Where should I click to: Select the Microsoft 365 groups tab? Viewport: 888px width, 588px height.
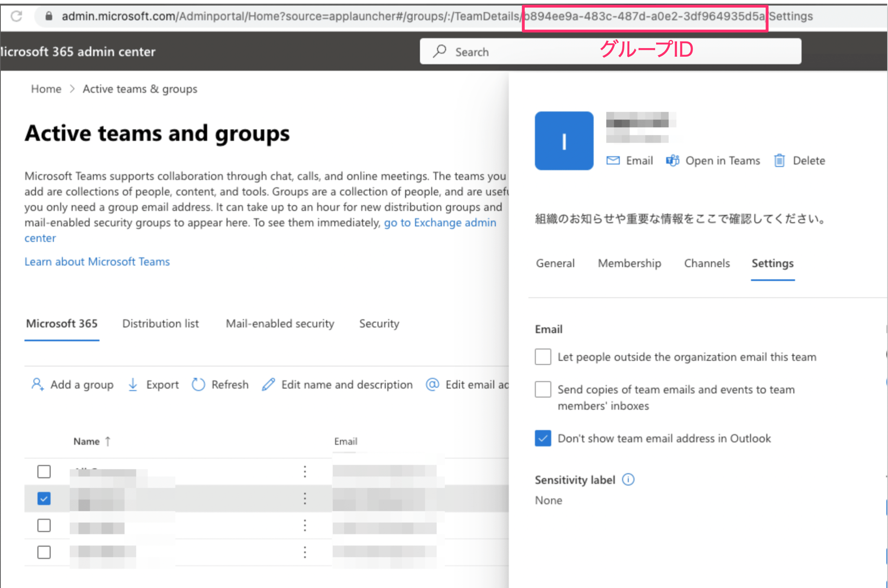[x=62, y=324]
